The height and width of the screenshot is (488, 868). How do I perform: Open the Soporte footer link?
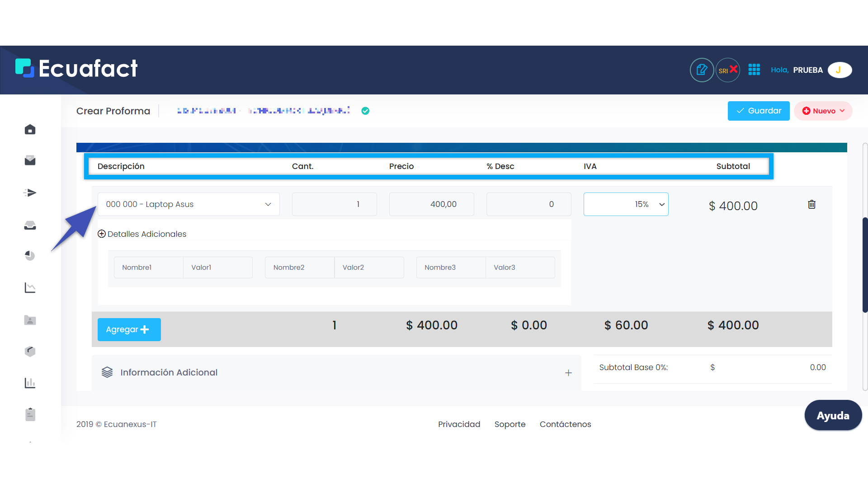(x=509, y=424)
